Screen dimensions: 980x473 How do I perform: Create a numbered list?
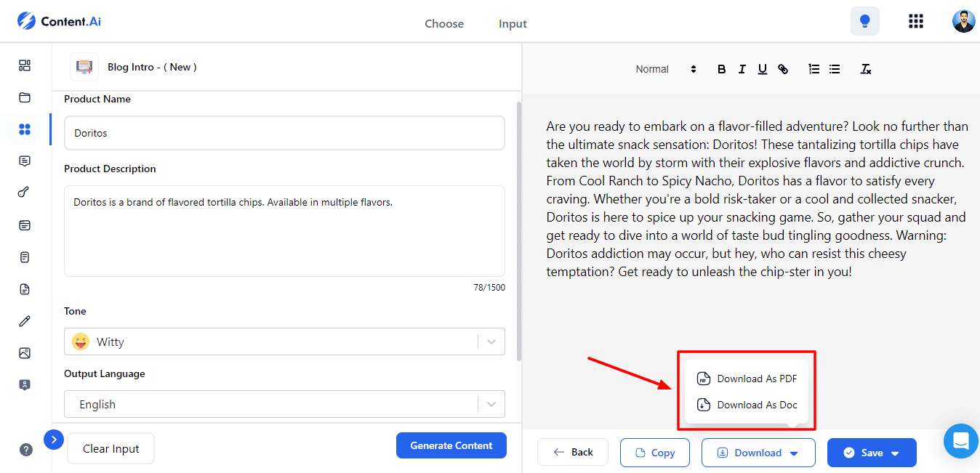tap(814, 69)
